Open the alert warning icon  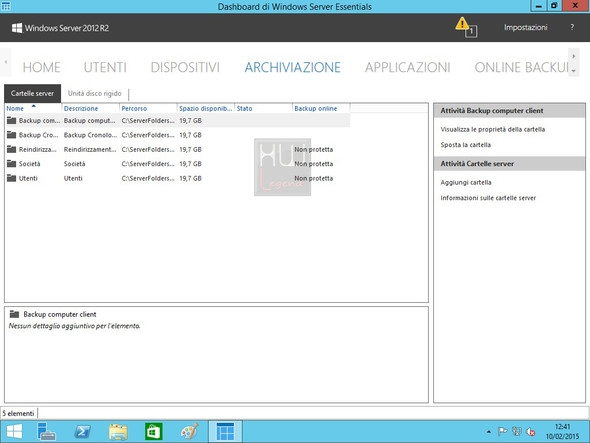466,27
